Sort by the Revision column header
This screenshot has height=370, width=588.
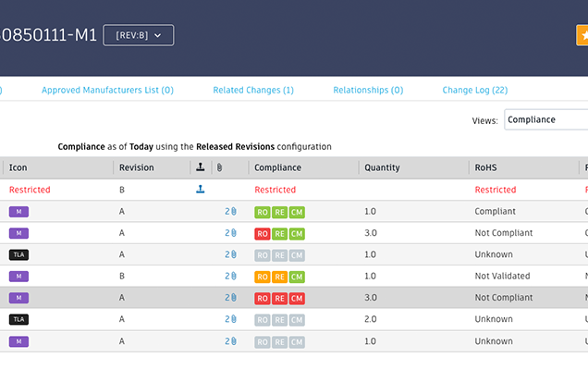[x=137, y=167]
